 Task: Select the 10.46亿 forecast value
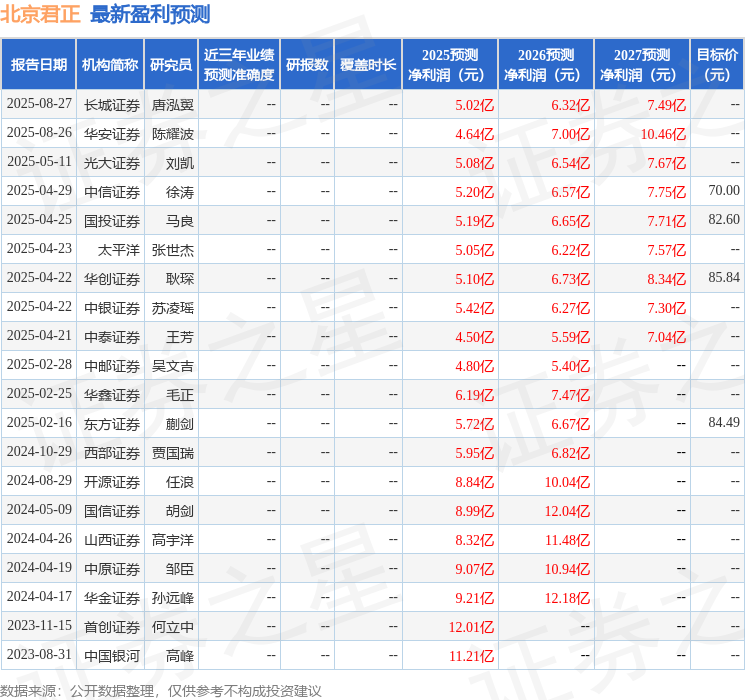click(663, 134)
